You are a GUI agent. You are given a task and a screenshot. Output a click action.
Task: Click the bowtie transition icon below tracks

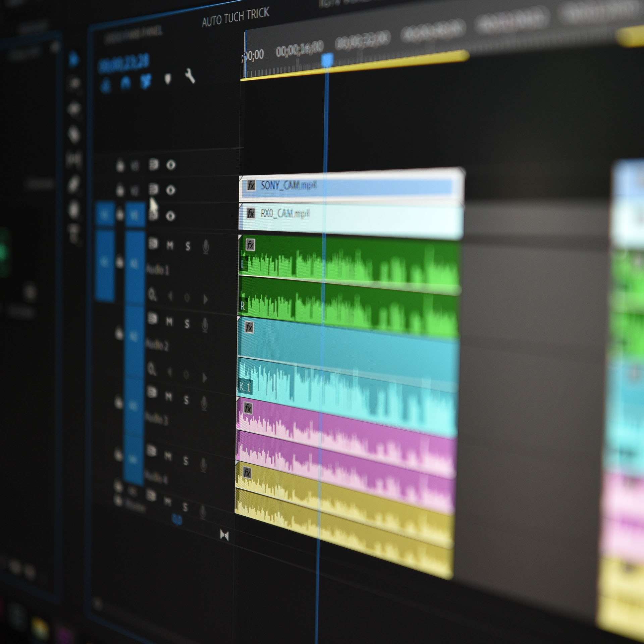[224, 535]
